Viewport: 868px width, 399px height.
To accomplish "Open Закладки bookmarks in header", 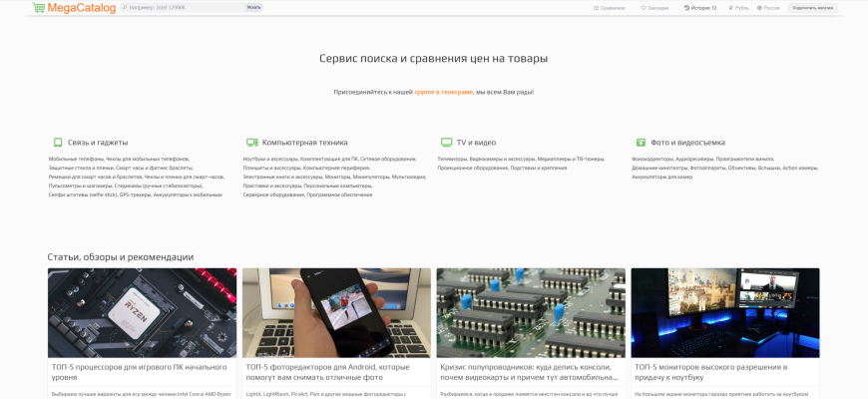I will click(654, 8).
